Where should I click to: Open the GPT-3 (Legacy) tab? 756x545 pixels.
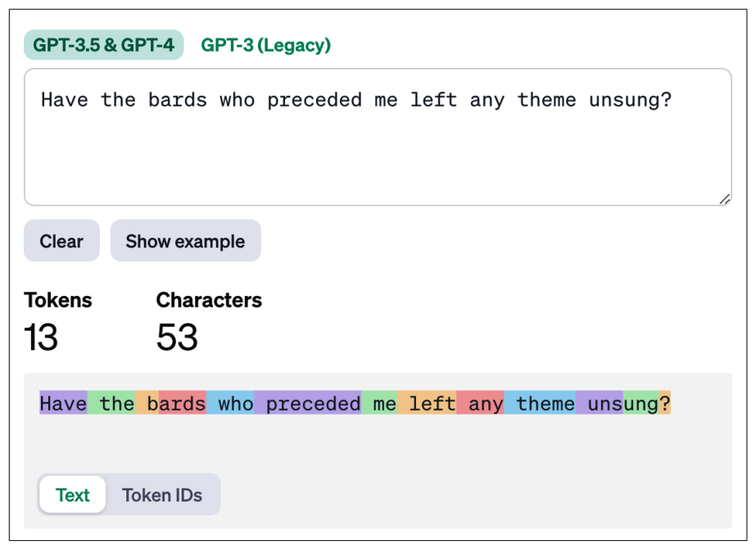click(266, 45)
